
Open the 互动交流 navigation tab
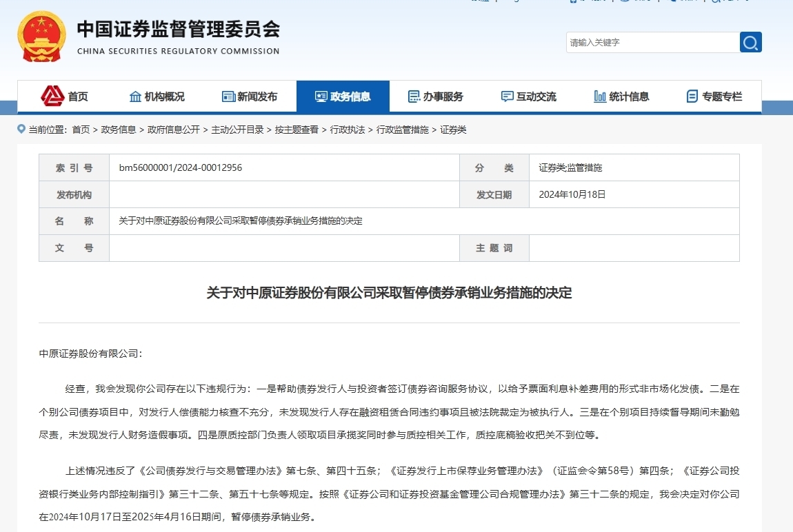tap(529, 96)
